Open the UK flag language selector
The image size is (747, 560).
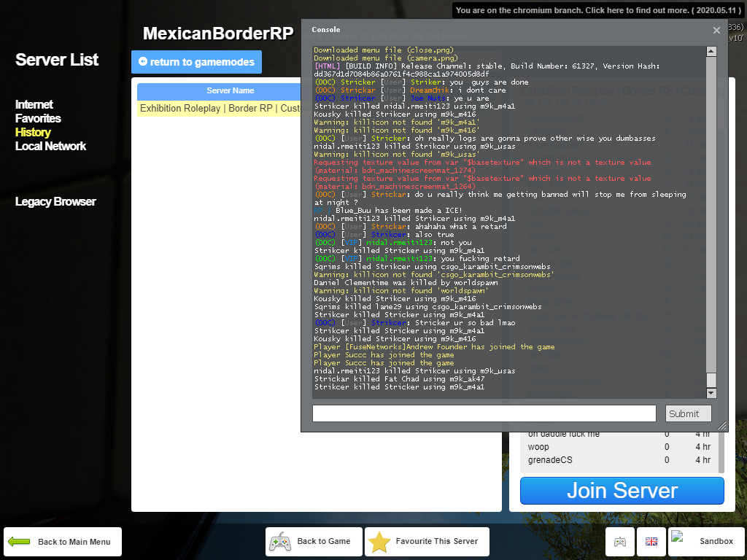click(x=651, y=542)
